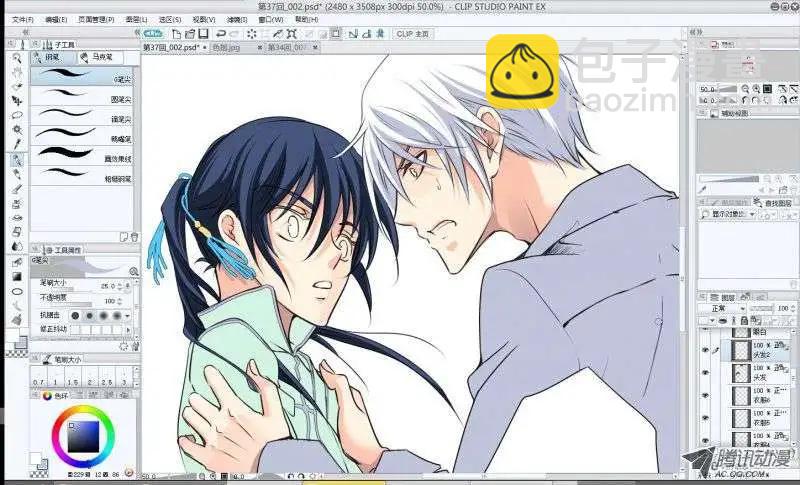Select the 头发2 layer thumbnail
800x485 pixels.
point(739,350)
